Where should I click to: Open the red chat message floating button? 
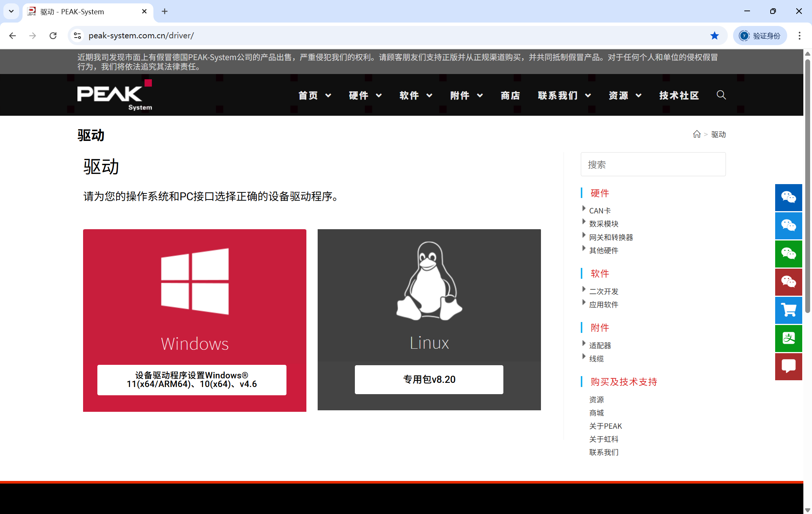[788, 366]
